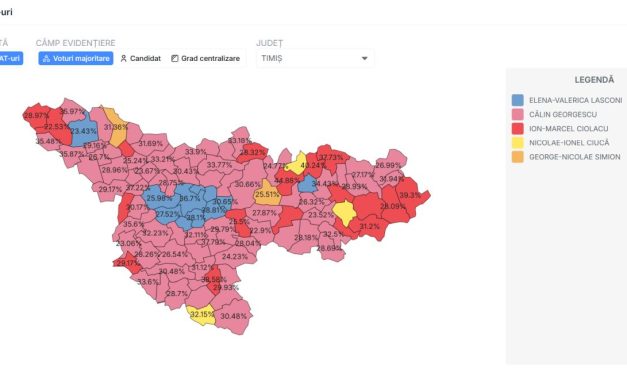Select the orange map region labeled 31.36%

[x=115, y=128]
